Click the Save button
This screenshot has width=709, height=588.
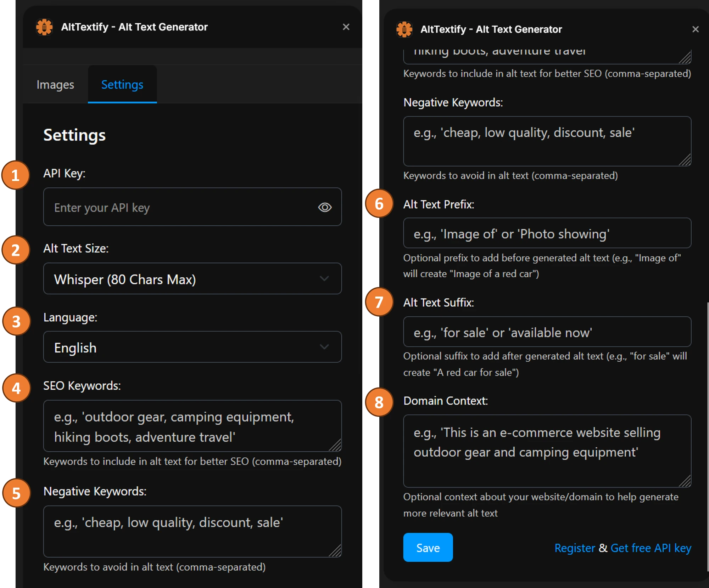tap(428, 548)
